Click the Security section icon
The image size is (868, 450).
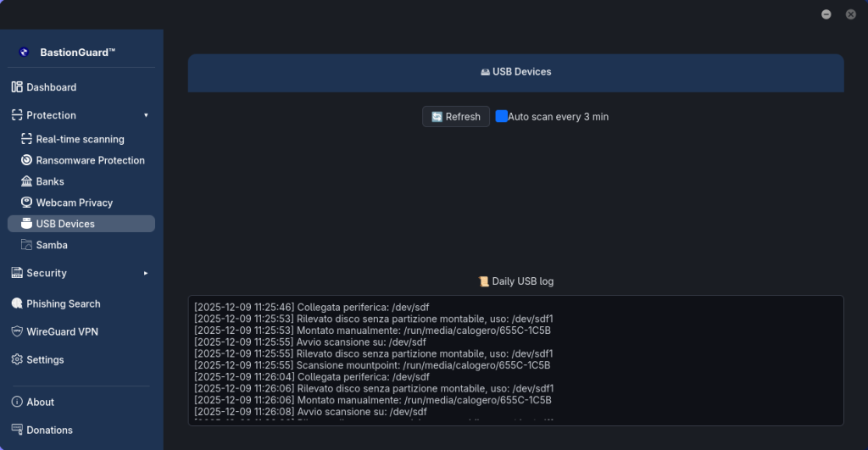point(17,273)
